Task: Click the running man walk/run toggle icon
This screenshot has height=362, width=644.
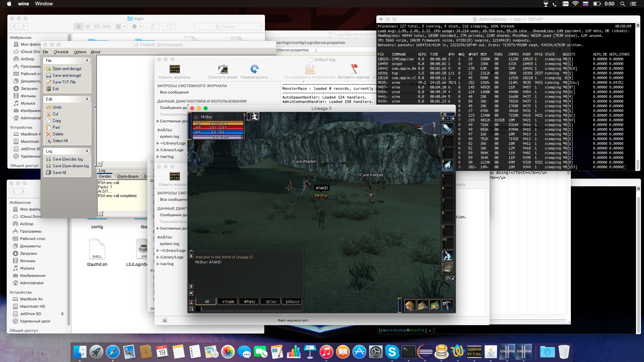Action: 255,116
